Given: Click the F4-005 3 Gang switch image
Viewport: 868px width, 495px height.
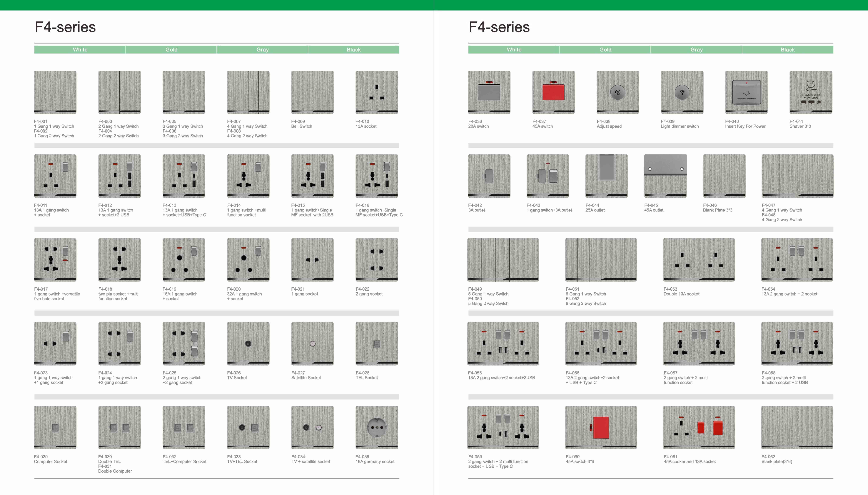Looking at the screenshot, I should (184, 92).
